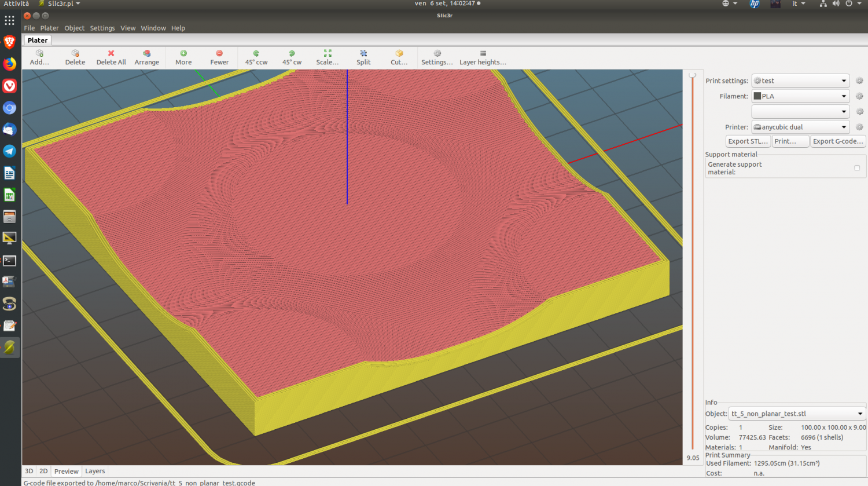This screenshot has height=486, width=868.
Task: Click the Print button
Action: (790, 141)
